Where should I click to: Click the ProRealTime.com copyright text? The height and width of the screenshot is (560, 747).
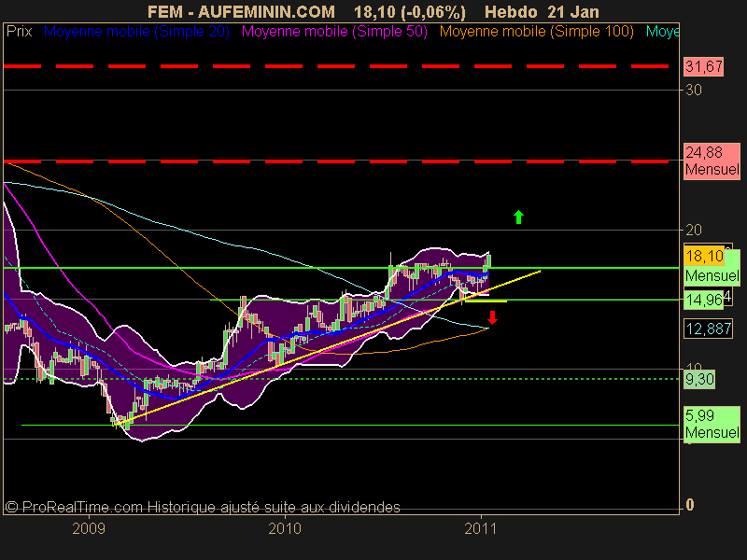pyautogui.click(x=203, y=507)
